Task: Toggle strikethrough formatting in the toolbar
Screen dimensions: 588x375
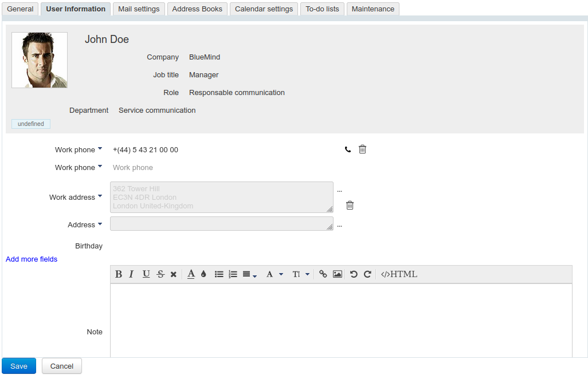Action: pos(160,274)
